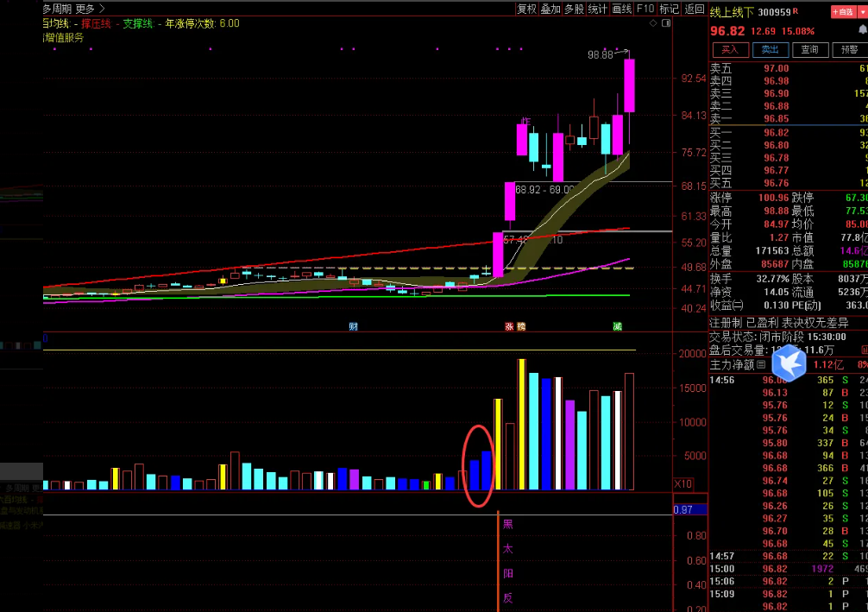
Task: Toggle the 多股 multi-stock view
Action: tap(574, 9)
